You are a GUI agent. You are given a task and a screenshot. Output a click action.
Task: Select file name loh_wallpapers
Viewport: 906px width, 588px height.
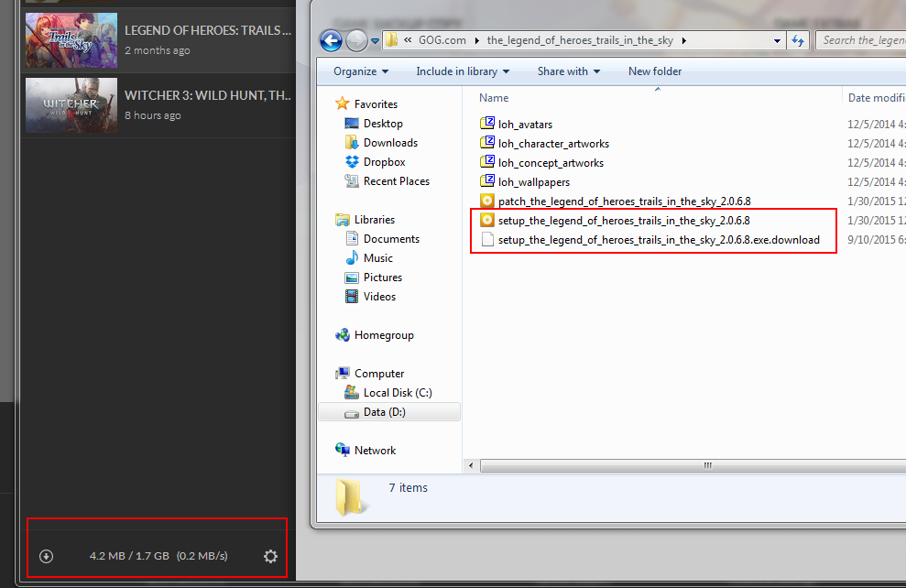coord(534,182)
